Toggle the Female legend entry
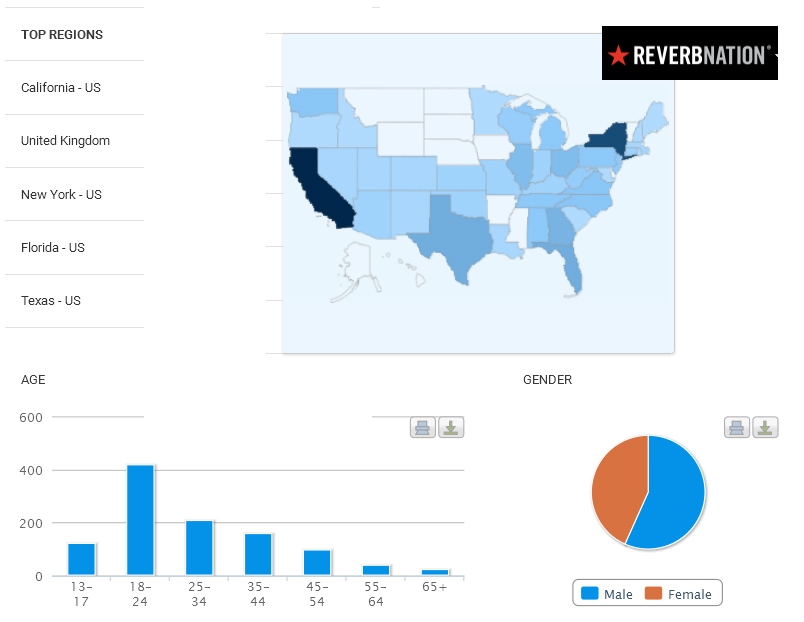The image size is (804, 622). tap(680, 594)
